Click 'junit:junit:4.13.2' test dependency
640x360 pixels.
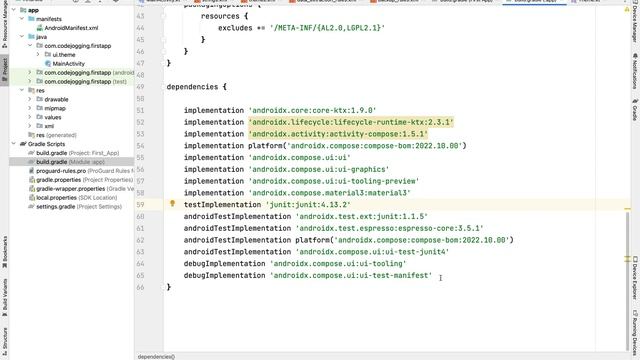click(308, 204)
